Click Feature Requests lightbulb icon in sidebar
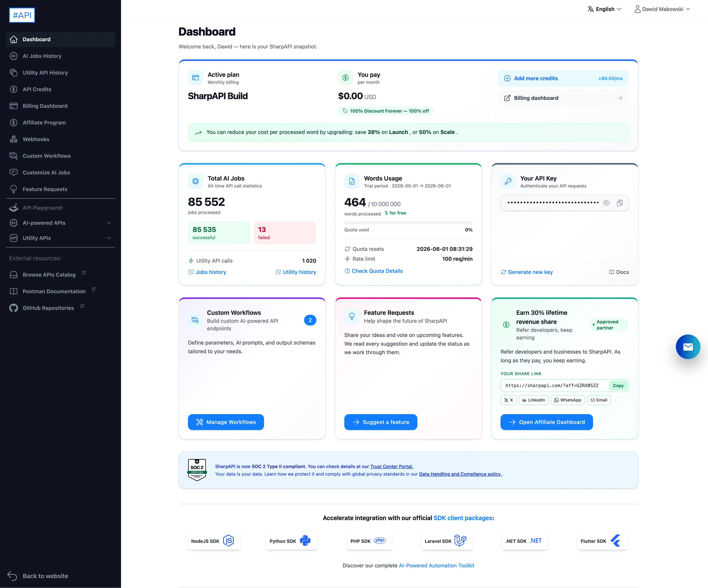708x588 pixels. tap(13, 189)
